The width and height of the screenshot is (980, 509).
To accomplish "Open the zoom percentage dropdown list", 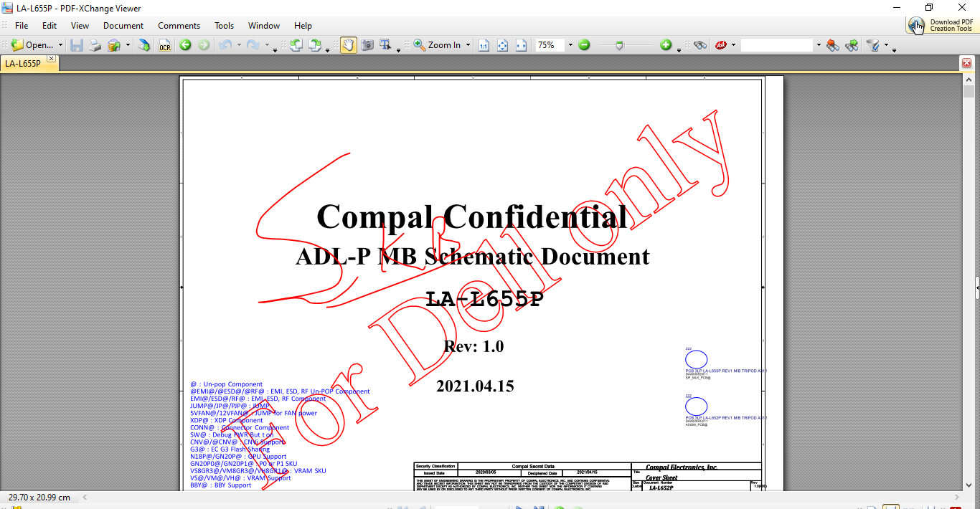I will click(x=570, y=45).
